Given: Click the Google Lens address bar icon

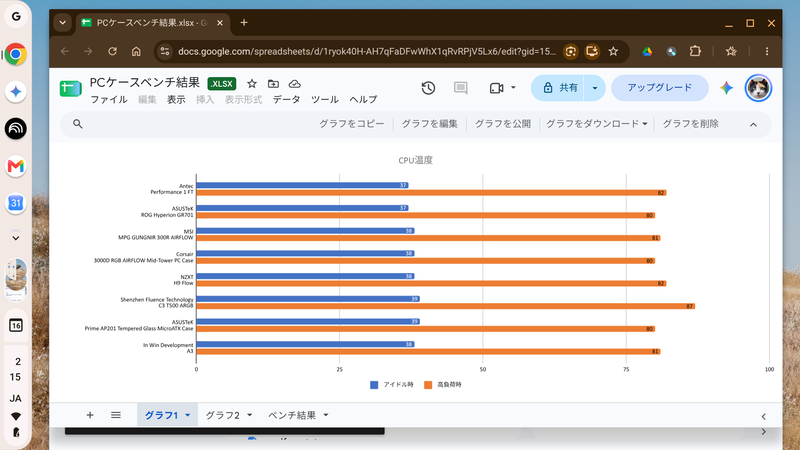Looking at the screenshot, I should pos(570,51).
